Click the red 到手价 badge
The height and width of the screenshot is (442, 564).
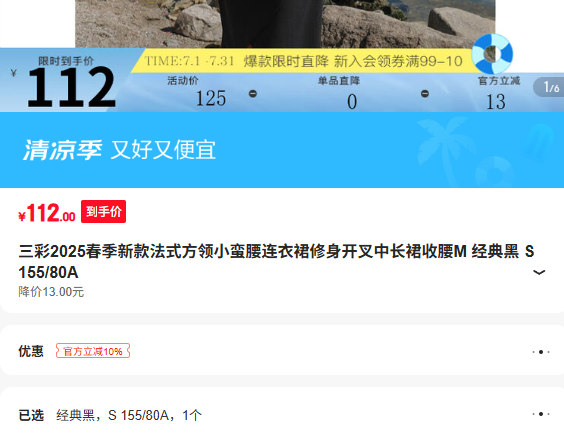click(x=103, y=211)
